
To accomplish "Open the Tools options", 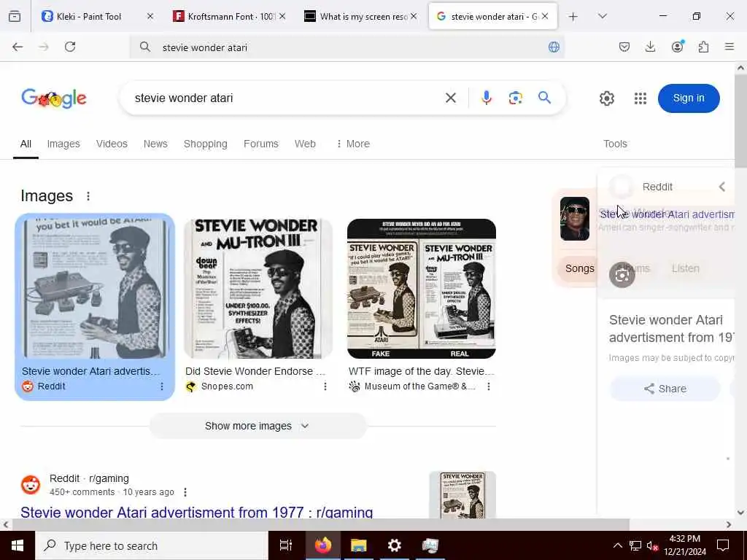I will [615, 144].
